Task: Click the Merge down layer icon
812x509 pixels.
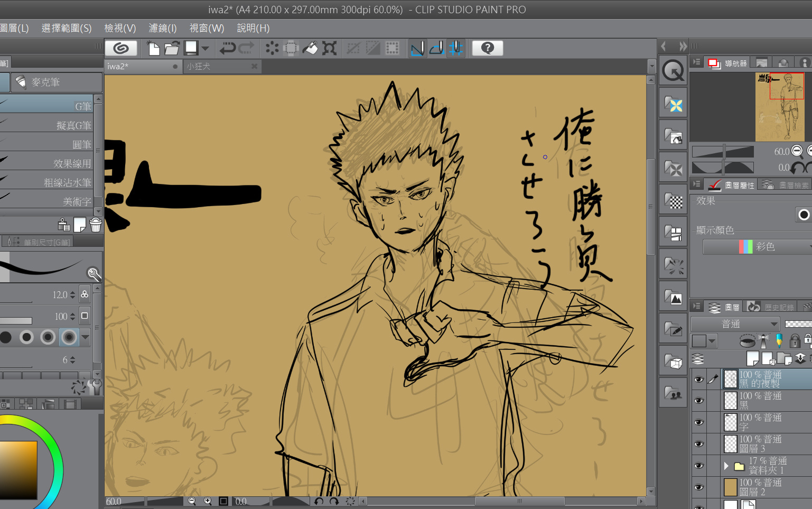Action: tap(801, 359)
